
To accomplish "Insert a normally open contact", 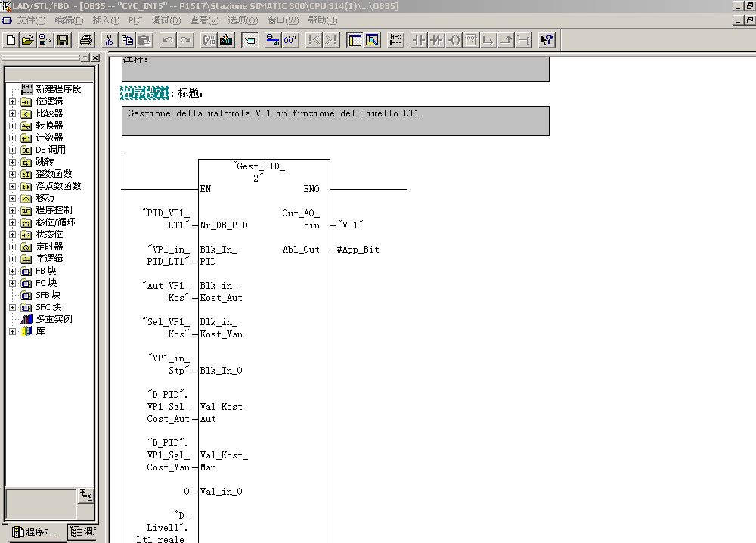I will point(419,40).
